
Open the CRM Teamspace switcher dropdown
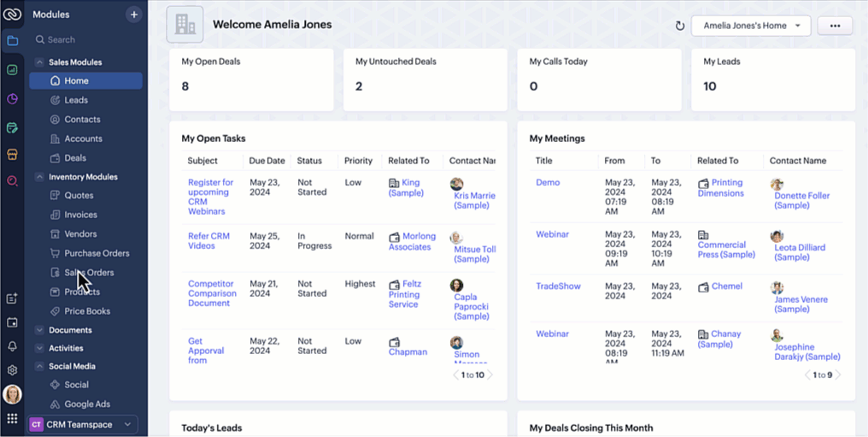pyautogui.click(x=82, y=424)
